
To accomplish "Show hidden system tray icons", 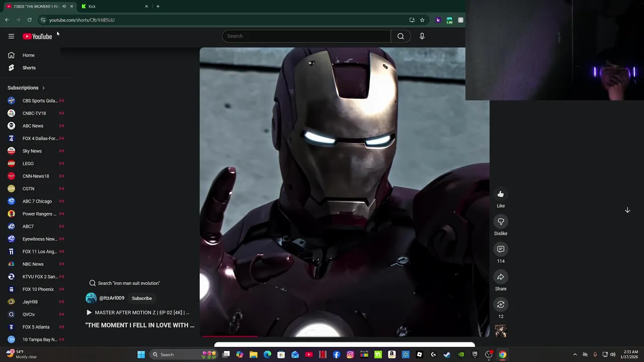I will click(x=575, y=354).
